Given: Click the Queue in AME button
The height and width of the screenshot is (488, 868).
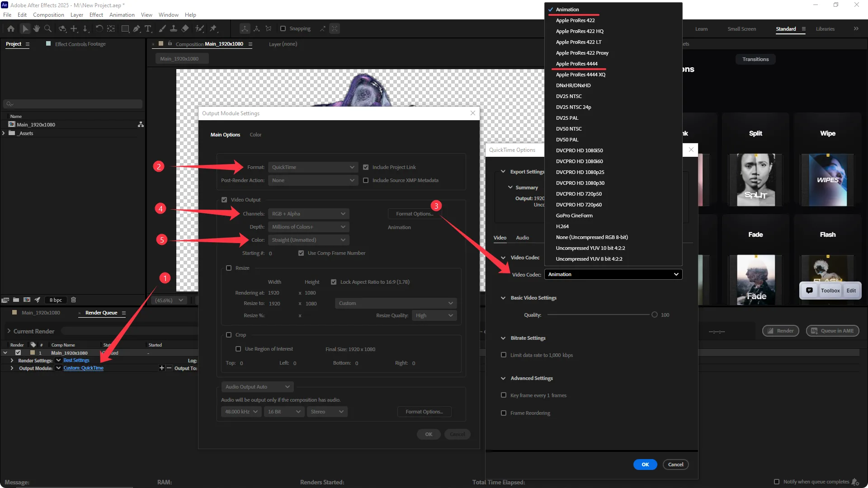Looking at the screenshot, I should coord(832,331).
